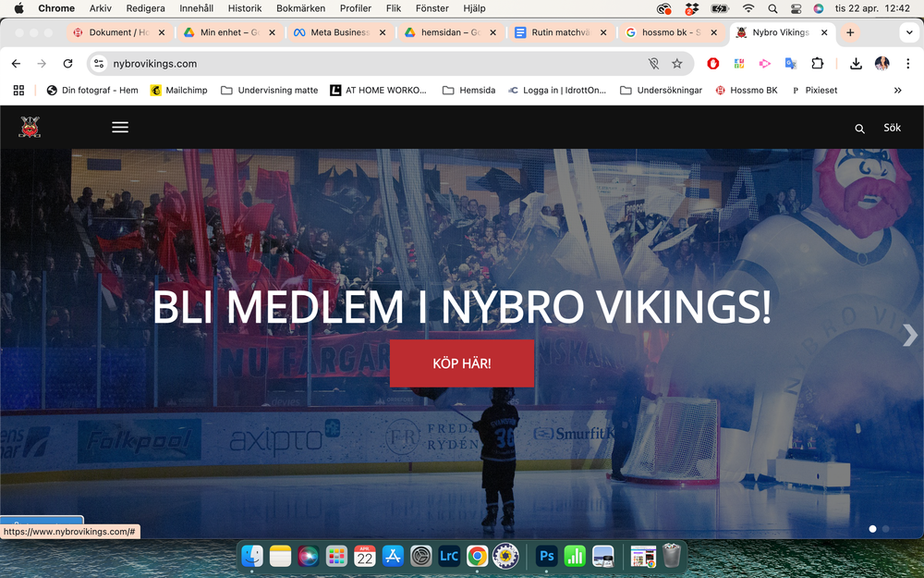Open the Redigera menu
924x578 pixels.
click(146, 8)
